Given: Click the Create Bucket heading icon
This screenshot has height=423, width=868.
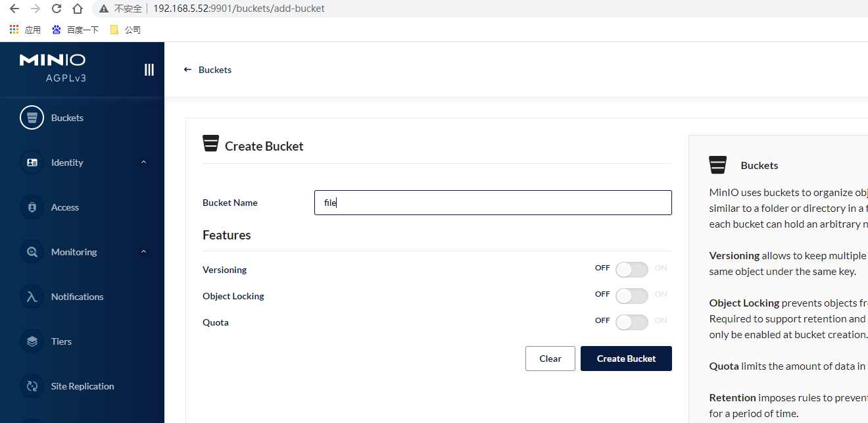Looking at the screenshot, I should click(210, 144).
